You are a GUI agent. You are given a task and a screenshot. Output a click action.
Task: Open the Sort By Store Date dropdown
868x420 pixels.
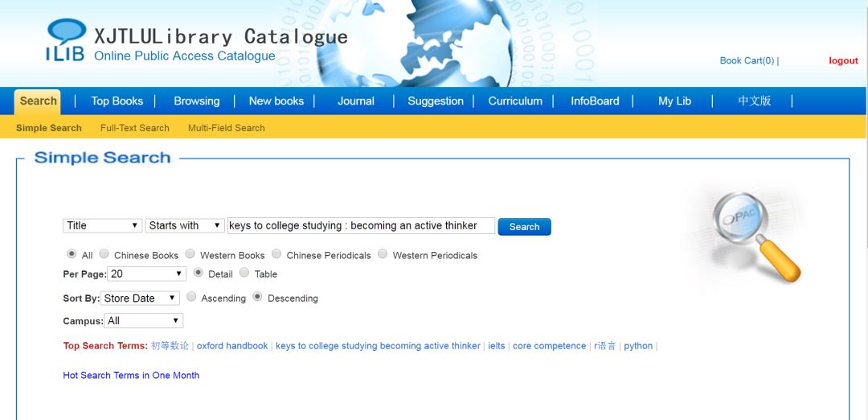140,298
